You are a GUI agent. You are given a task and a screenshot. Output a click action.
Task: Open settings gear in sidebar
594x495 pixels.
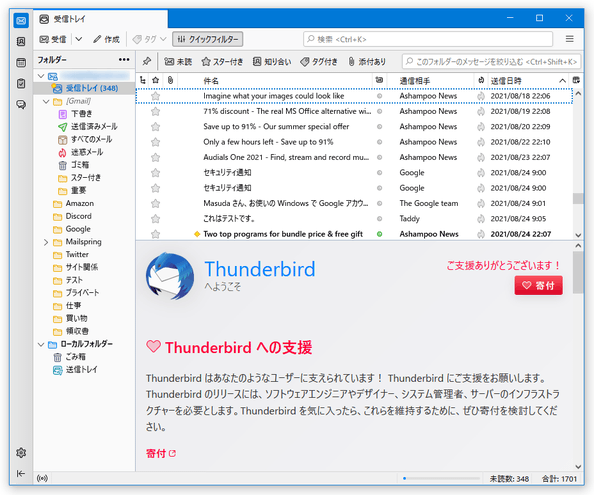coord(21,453)
